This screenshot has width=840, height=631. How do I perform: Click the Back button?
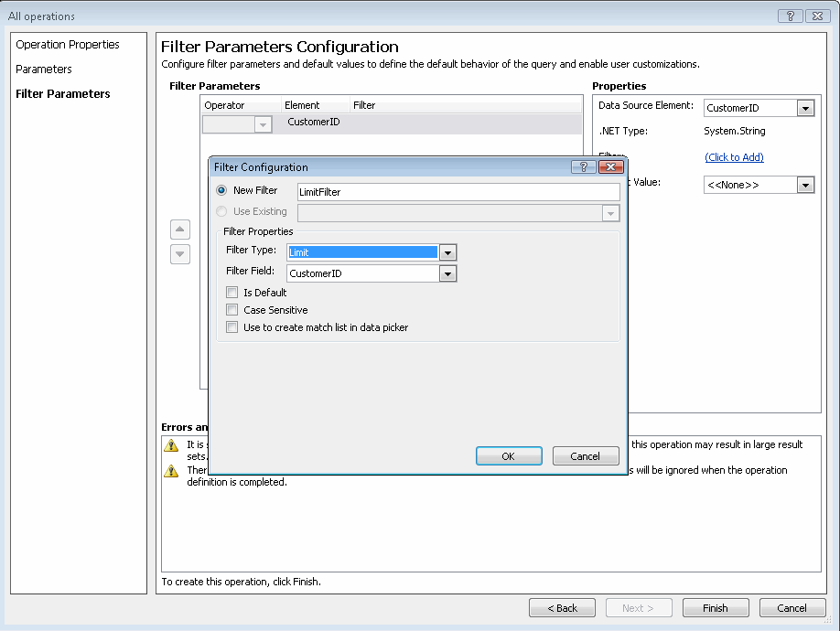[562, 608]
